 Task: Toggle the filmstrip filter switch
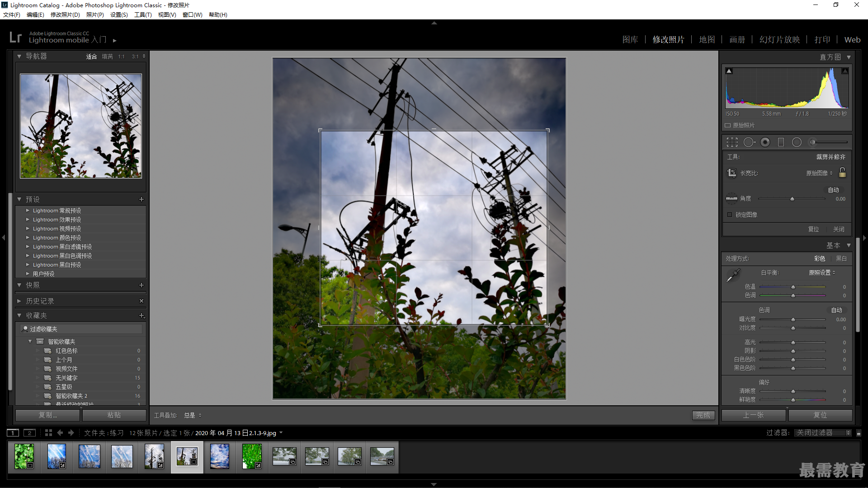(859, 433)
